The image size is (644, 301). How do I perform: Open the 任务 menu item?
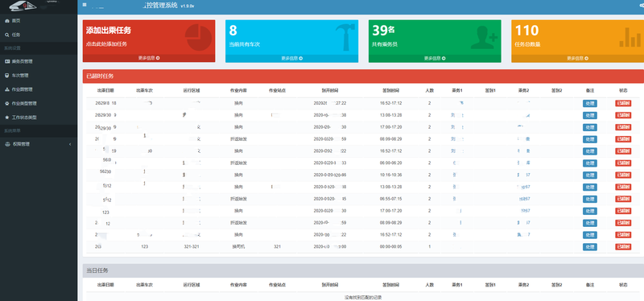pyautogui.click(x=39, y=35)
